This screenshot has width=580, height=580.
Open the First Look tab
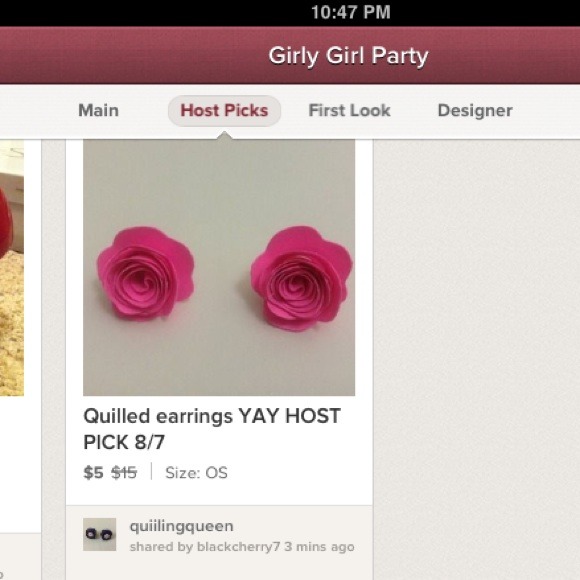point(350,111)
